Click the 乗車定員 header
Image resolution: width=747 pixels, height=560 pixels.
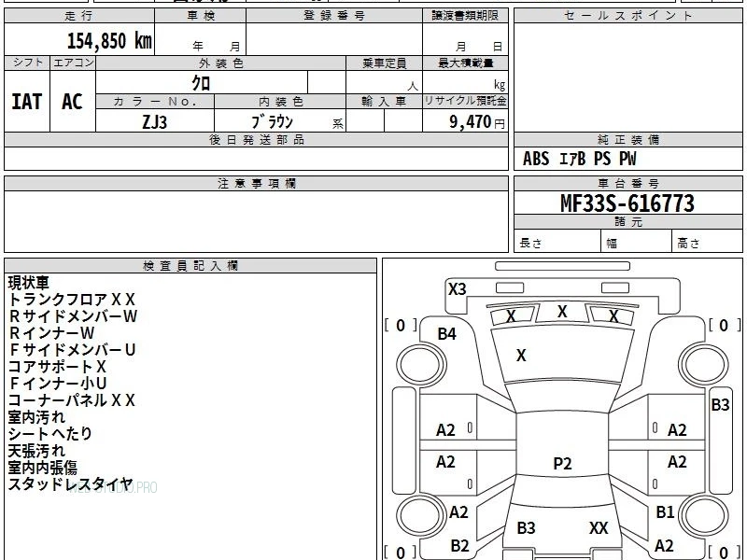point(384,63)
